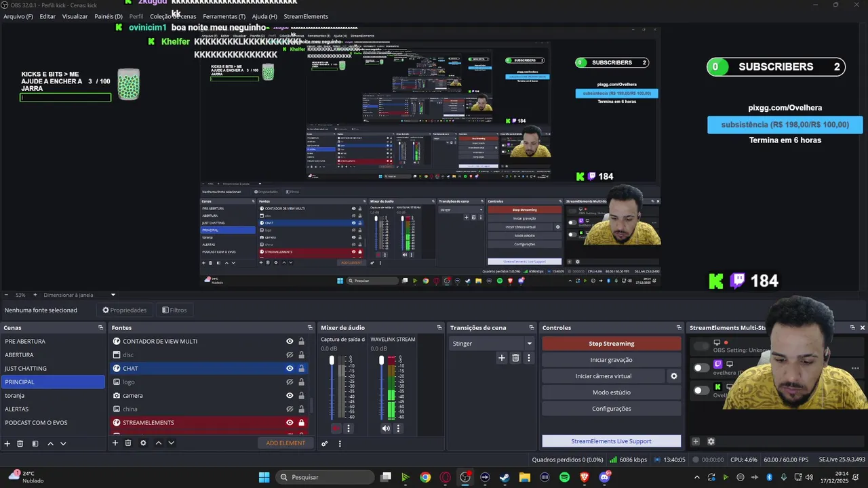Add a new scene with the plus icon in Cenas
This screenshot has height=488, width=868.
[x=7, y=443]
